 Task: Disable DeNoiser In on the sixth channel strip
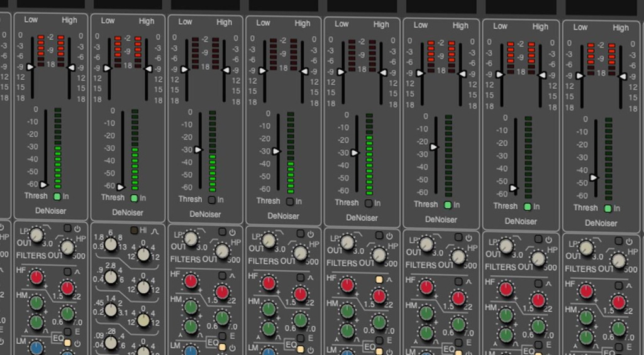448,205
